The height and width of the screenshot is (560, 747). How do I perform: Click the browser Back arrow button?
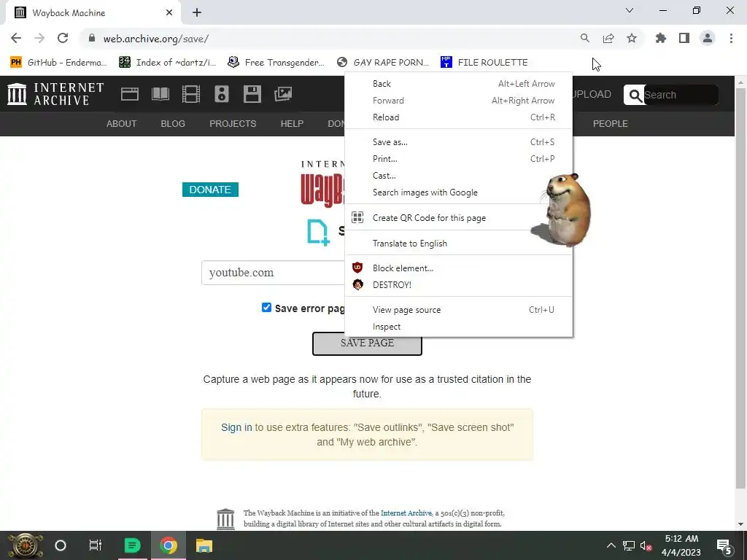click(16, 38)
